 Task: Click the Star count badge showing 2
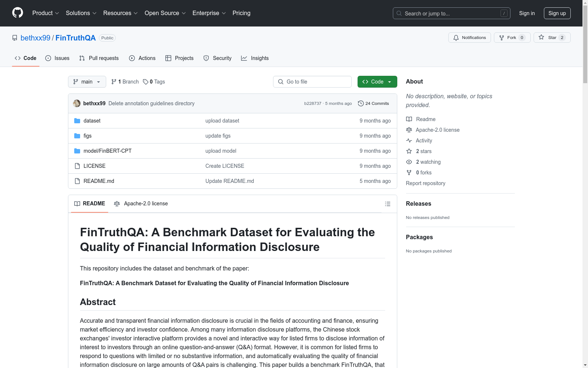pyautogui.click(x=562, y=38)
